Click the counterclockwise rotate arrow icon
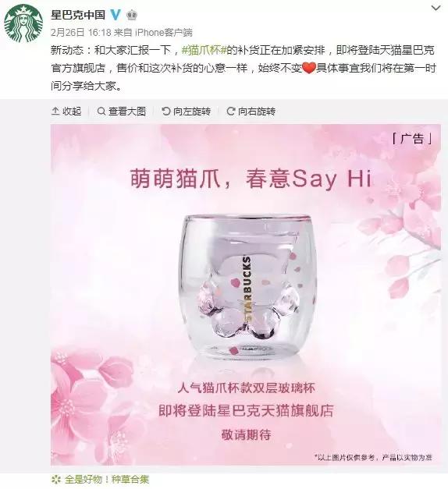 tap(166, 111)
